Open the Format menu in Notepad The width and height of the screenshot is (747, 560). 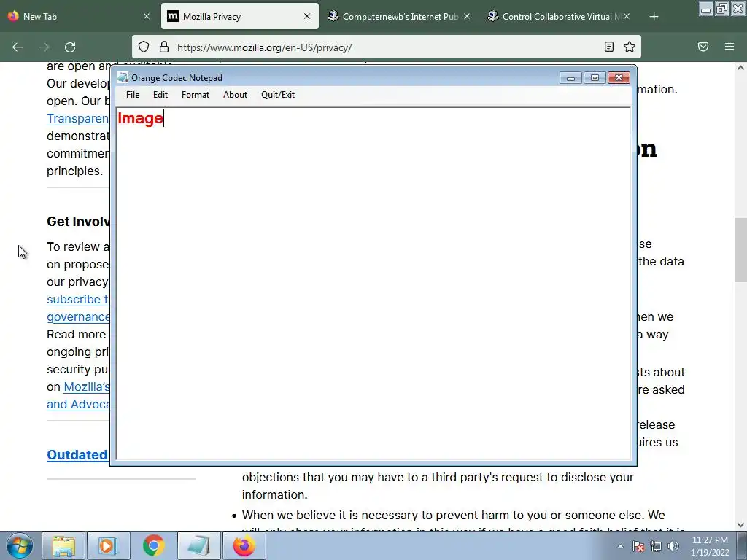[196, 95]
